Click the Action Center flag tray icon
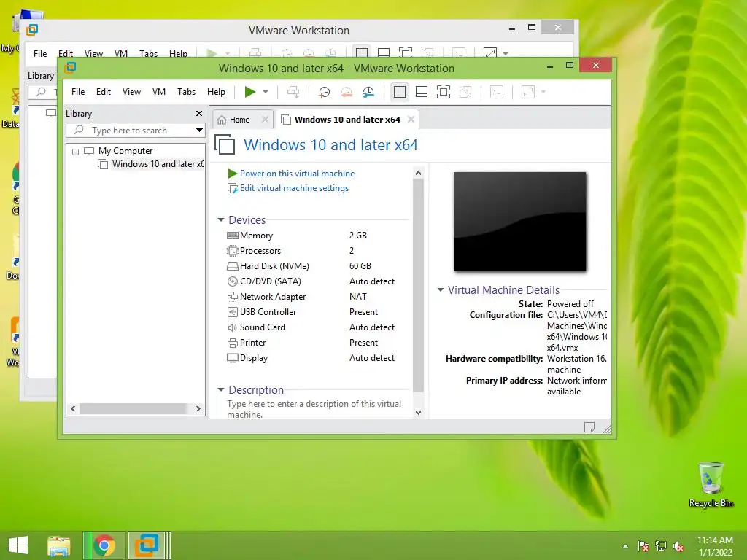The image size is (747, 560). [643, 546]
